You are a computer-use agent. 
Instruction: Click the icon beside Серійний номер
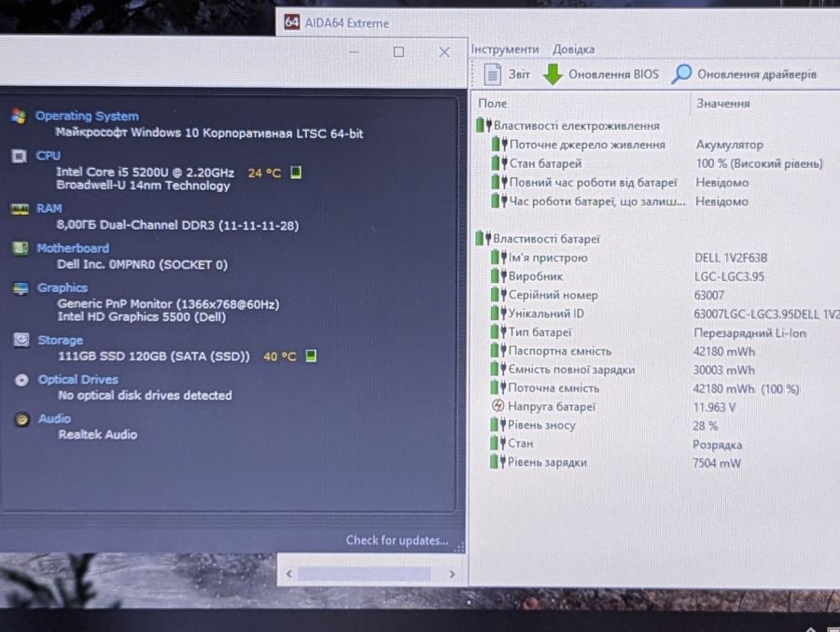[x=498, y=294]
